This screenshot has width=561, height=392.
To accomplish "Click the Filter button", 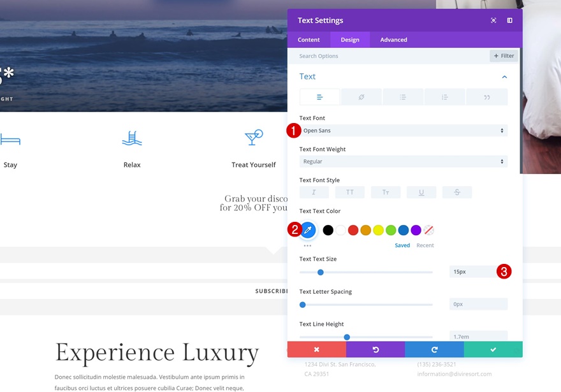I will coord(504,56).
